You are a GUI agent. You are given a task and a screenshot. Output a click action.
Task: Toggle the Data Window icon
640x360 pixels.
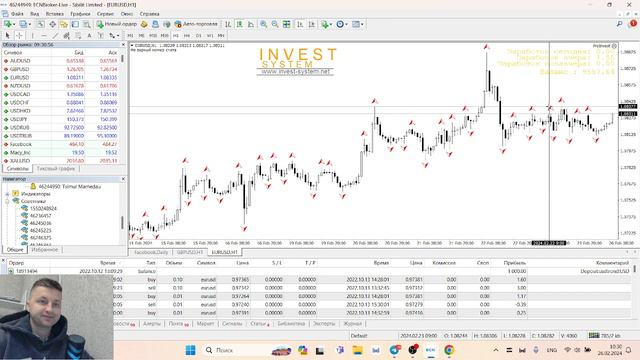click(53, 24)
